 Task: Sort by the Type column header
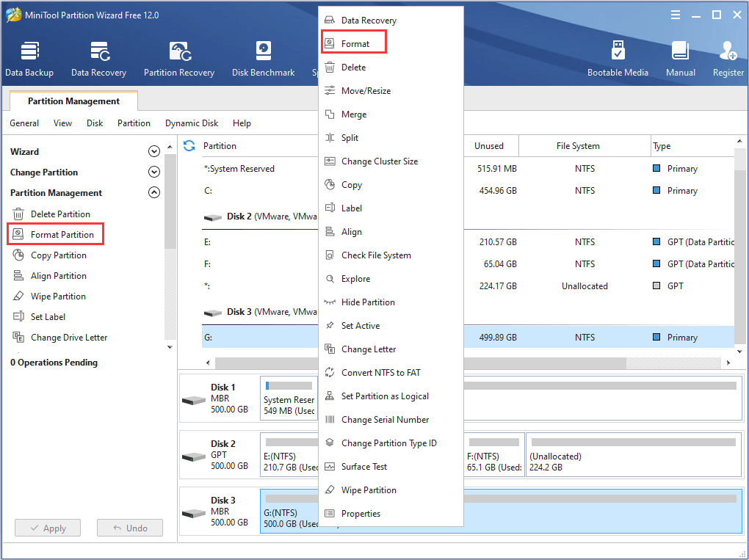692,145
